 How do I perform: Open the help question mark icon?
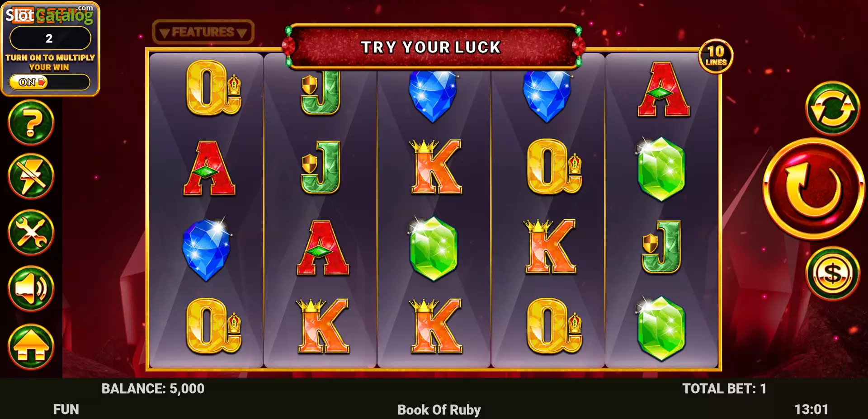(31, 122)
